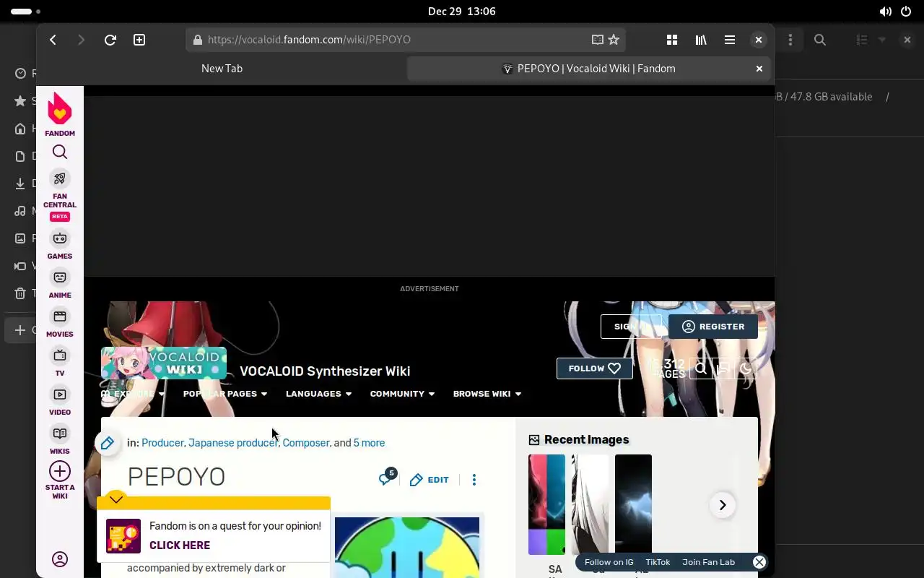Open the browser hamburger menu
The height and width of the screenshot is (578, 924).
click(x=730, y=40)
